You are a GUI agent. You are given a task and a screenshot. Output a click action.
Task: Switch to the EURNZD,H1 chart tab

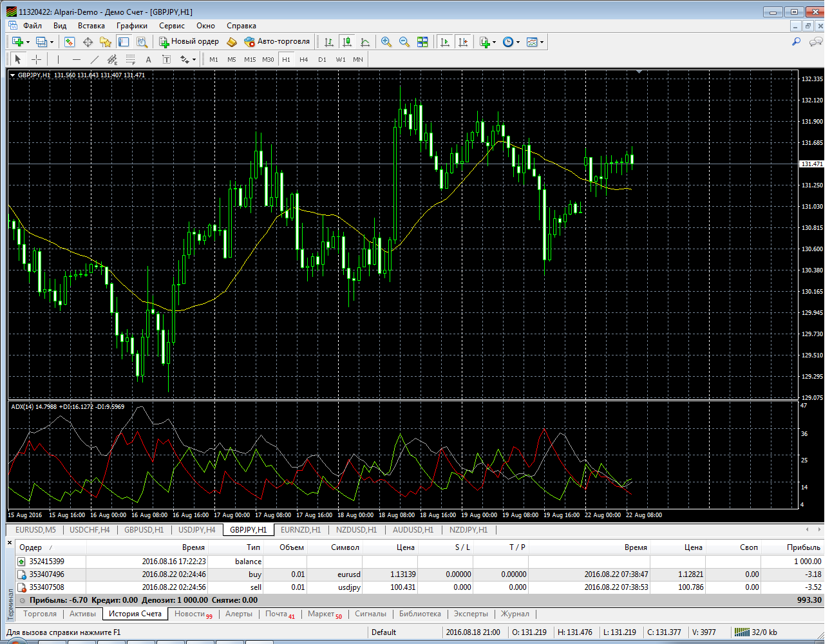[301, 530]
